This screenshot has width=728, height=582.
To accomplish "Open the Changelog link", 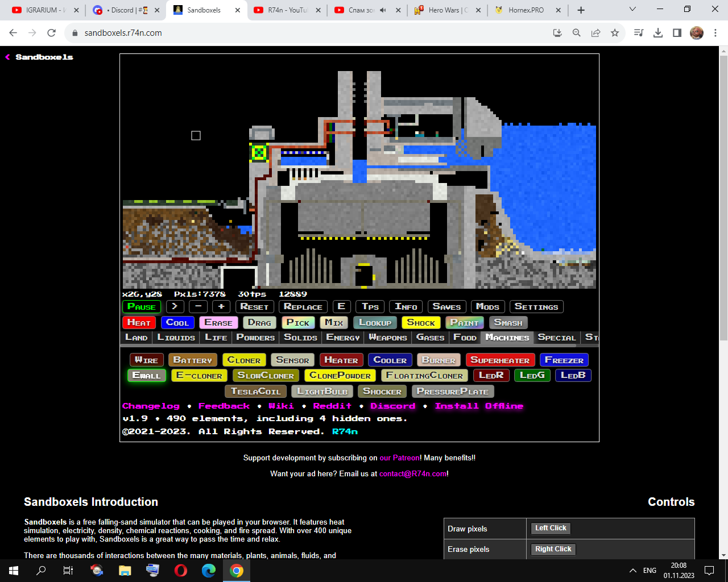I will click(x=151, y=406).
